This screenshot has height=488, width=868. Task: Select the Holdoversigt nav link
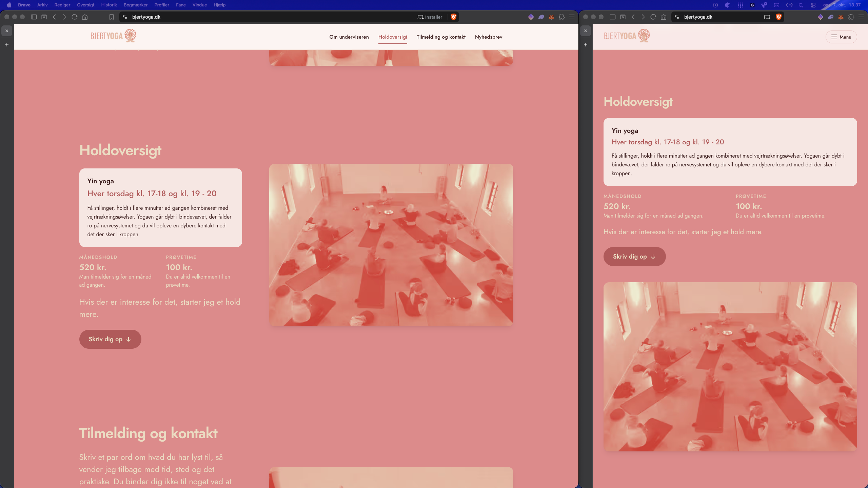click(393, 37)
